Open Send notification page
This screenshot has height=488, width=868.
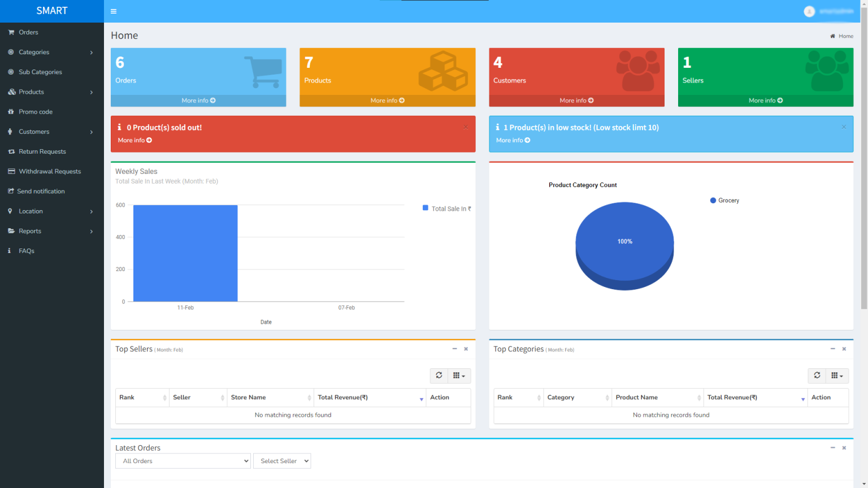[40, 191]
